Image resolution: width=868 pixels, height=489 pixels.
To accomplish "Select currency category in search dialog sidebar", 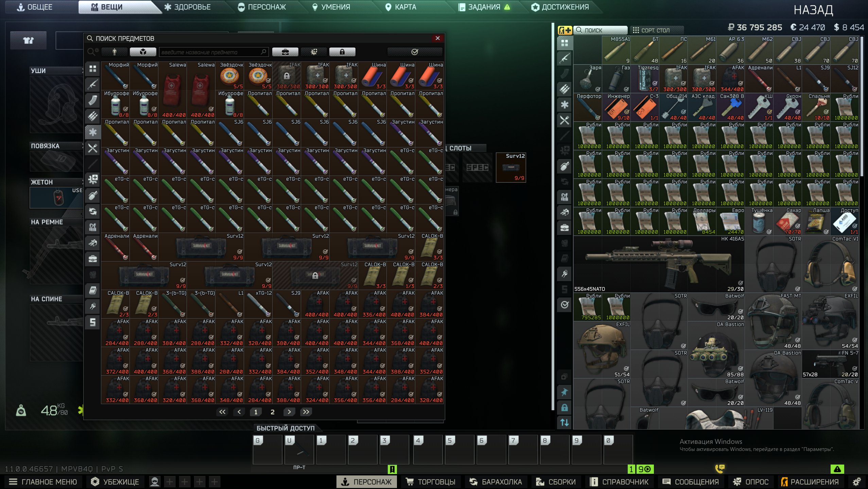I will point(93,322).
